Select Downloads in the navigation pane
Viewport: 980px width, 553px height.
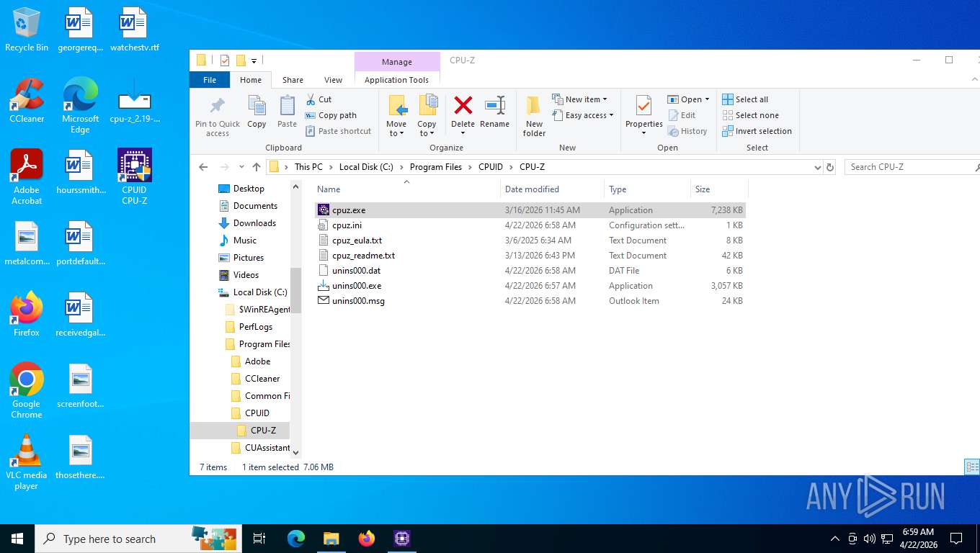246,223
